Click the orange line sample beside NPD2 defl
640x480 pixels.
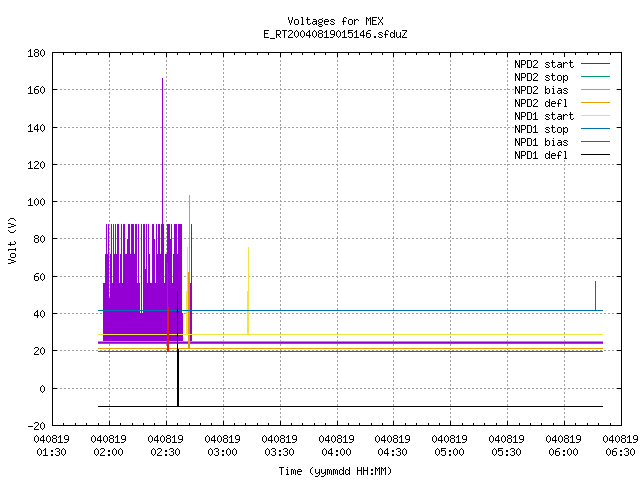pos(596,102)
